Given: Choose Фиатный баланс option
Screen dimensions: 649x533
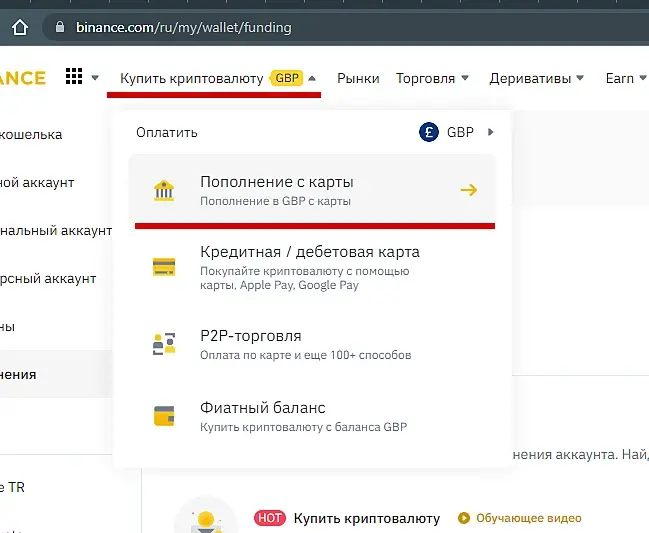Looking at the screenshot, I should (312, 416).
